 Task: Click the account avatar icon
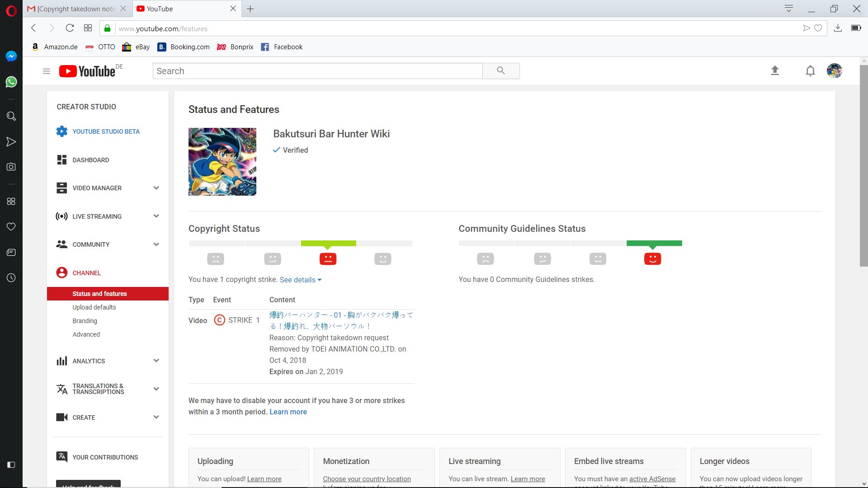pyautogui.click(x=834, y=71)
